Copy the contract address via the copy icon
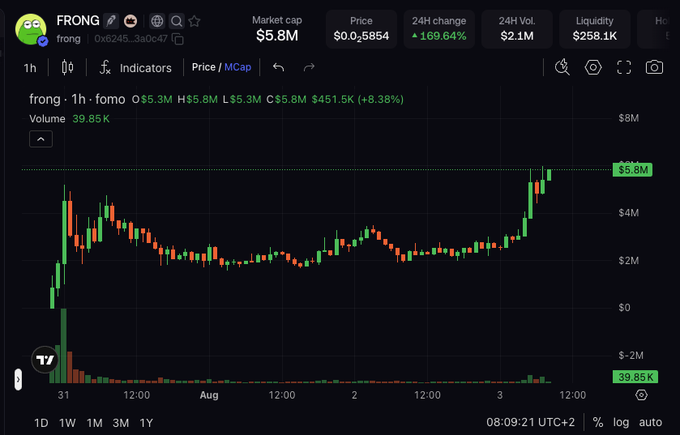The image size is (680, 435). coord(178,39)
